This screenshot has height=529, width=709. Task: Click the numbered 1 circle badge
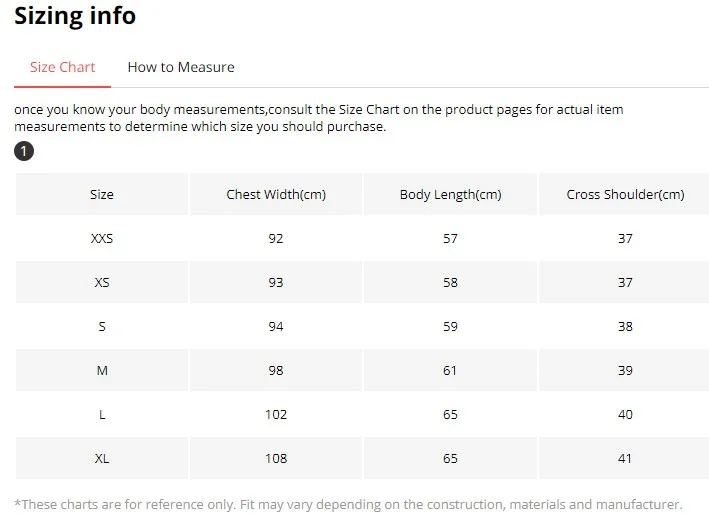24,151
